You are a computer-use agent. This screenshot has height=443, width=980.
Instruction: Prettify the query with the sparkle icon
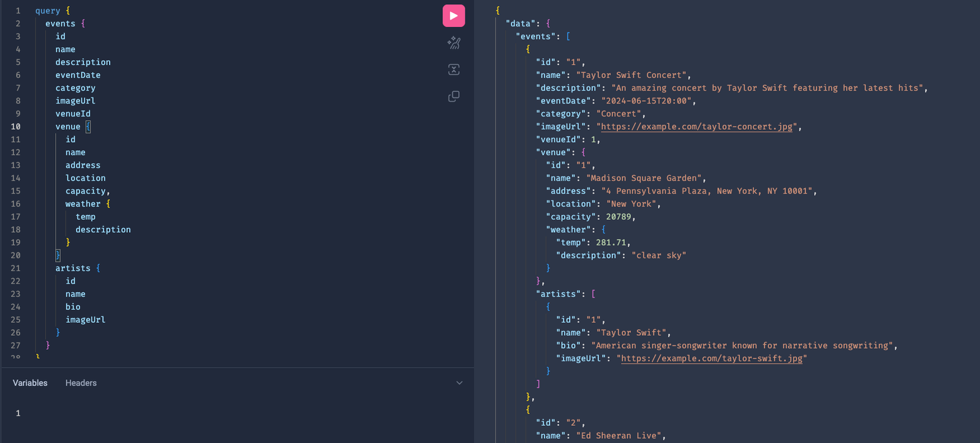tap(454, 43)
